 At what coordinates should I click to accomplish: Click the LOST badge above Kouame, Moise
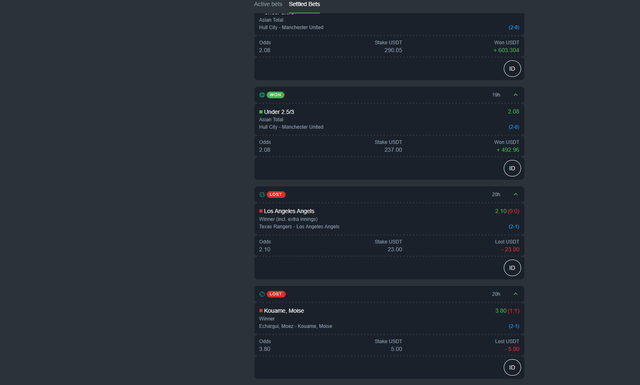[x=276, y=294]
